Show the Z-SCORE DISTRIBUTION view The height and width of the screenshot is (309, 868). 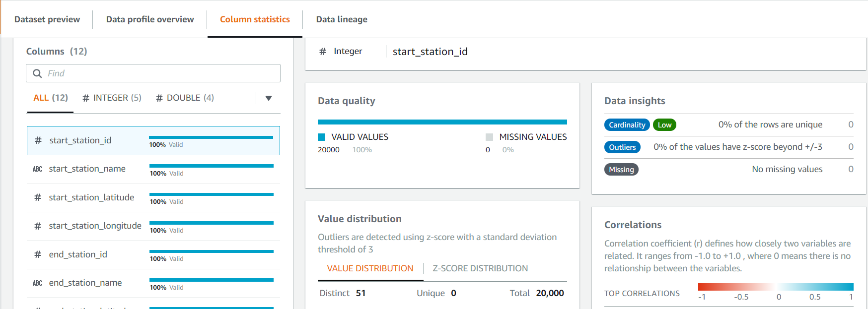pyautogui.click(x=480, y=268)
